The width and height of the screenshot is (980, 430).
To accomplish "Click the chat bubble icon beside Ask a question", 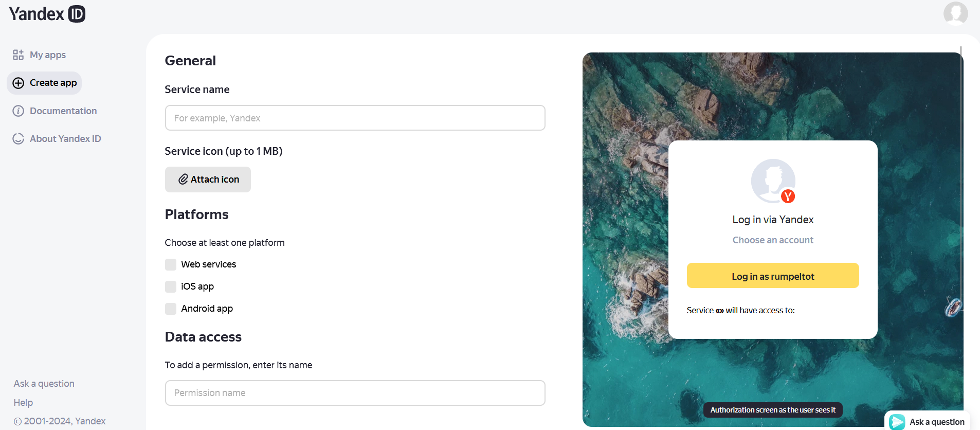I will pyautogui.click(x=897, y=422).
